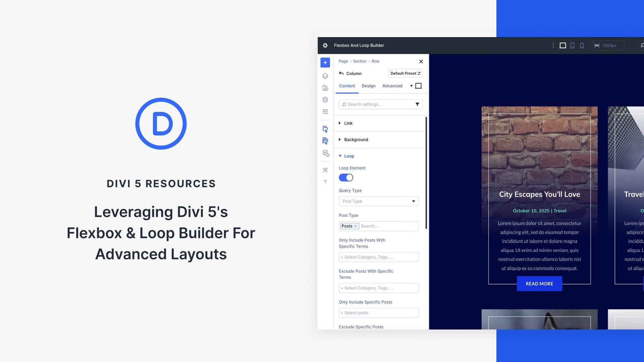644x362 pixels.
Task: Select the wrench tools icon in the sidebar
Action: (325, 170)
